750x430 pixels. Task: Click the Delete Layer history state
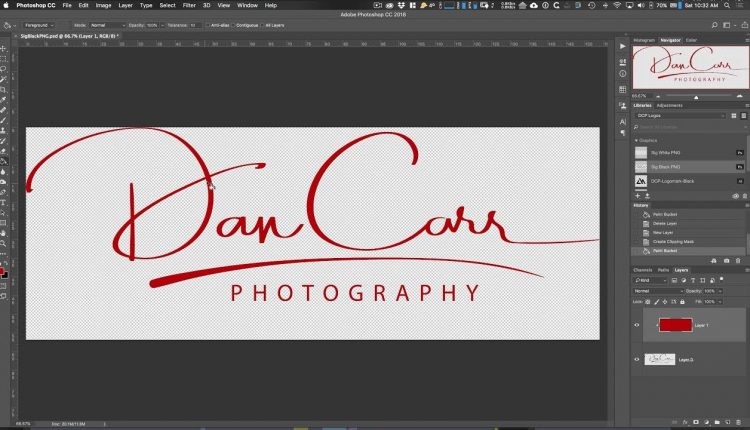pyautogui.click(x=664, y=223)
